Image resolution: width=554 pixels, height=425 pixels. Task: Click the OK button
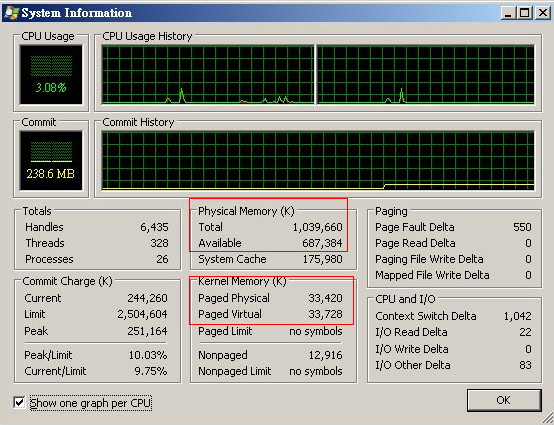tap(504, 400)
